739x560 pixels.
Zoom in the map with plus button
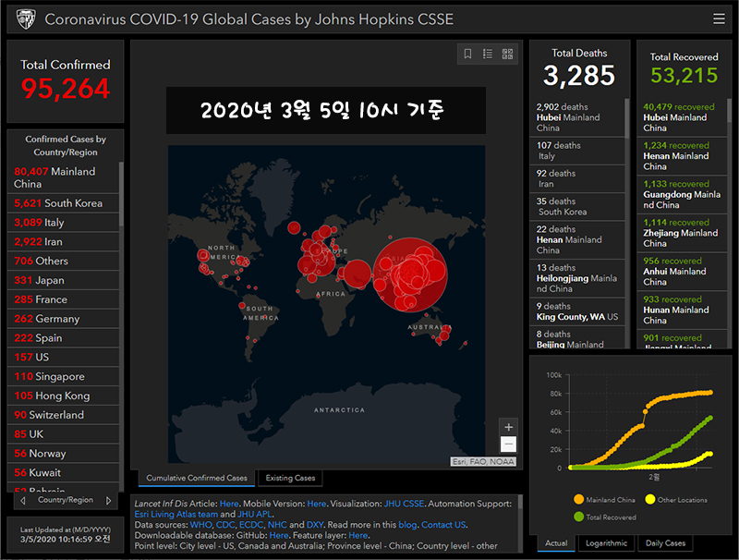point(509,427)
